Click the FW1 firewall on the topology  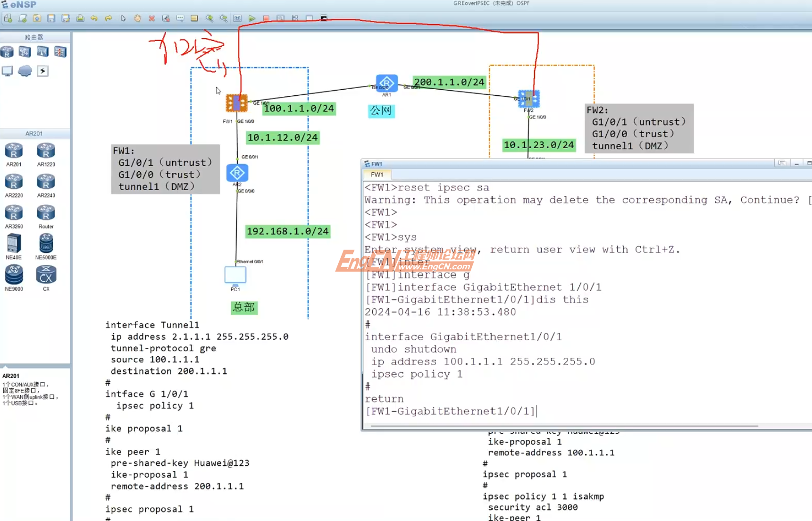click(x=236, y=103)
